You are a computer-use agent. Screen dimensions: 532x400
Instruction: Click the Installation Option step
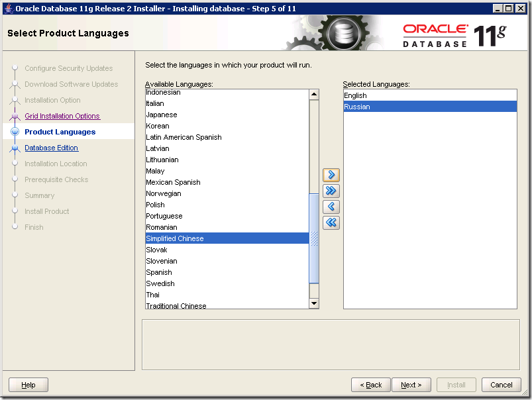coord(52,100)
